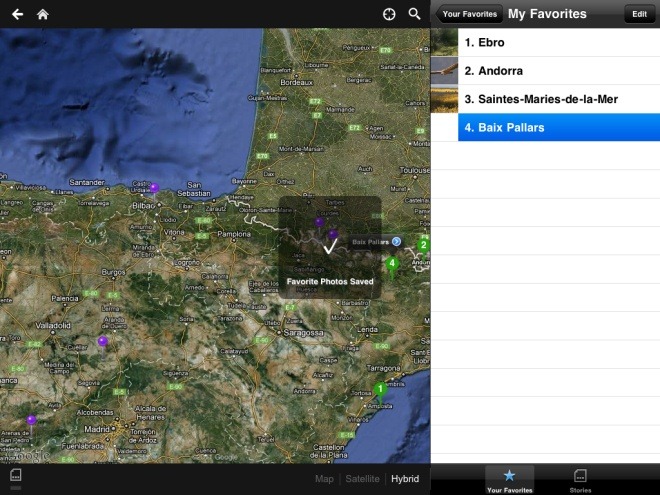Open the Stories bottom tab

pos(580,480)
